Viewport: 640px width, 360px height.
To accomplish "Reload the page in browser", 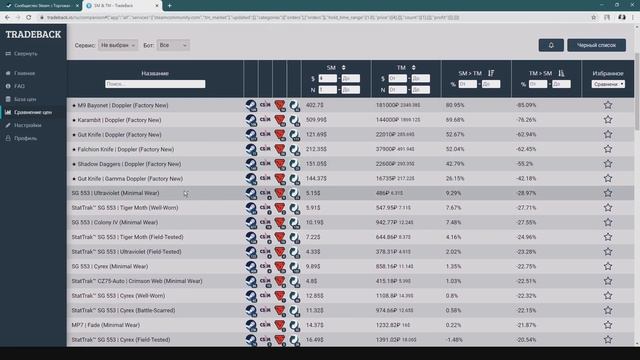I will click(x=28, y=18).
